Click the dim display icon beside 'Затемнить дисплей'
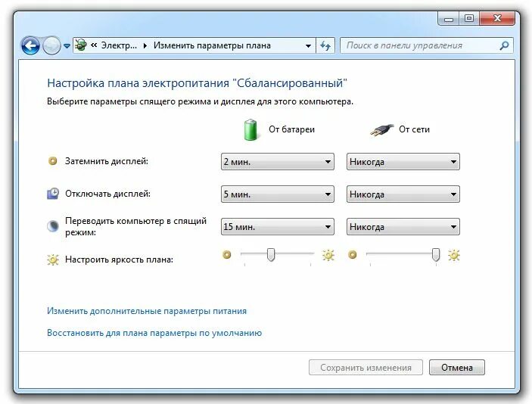Viewport: 532px width, 404px height. point(52,161)
